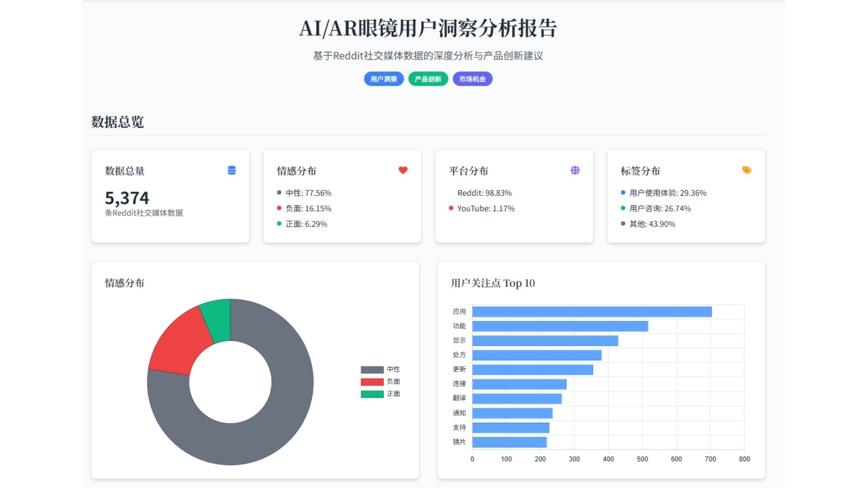Toggle 正面 green legend swatch
868x488 pixels.
click(372, 394)
